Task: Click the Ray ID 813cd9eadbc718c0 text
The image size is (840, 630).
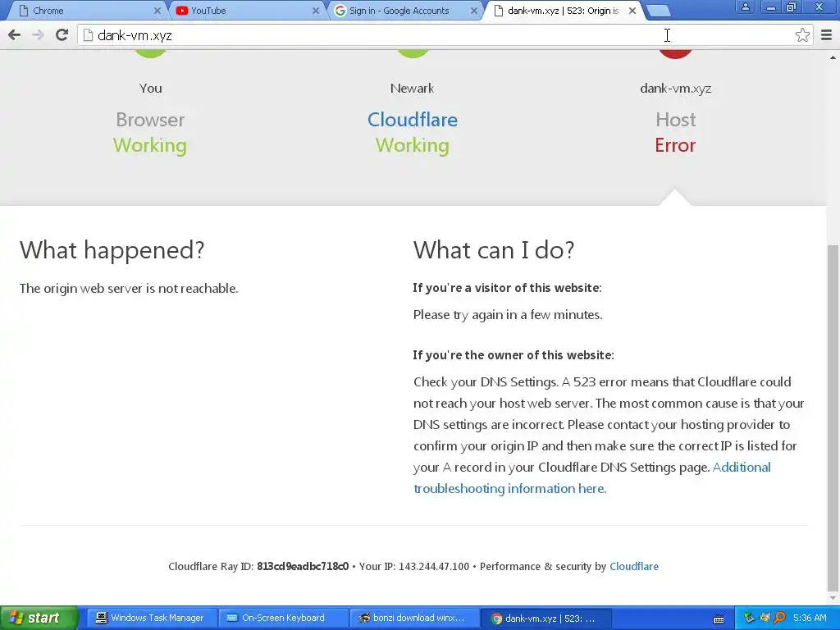Action: (x=303, y=566)
